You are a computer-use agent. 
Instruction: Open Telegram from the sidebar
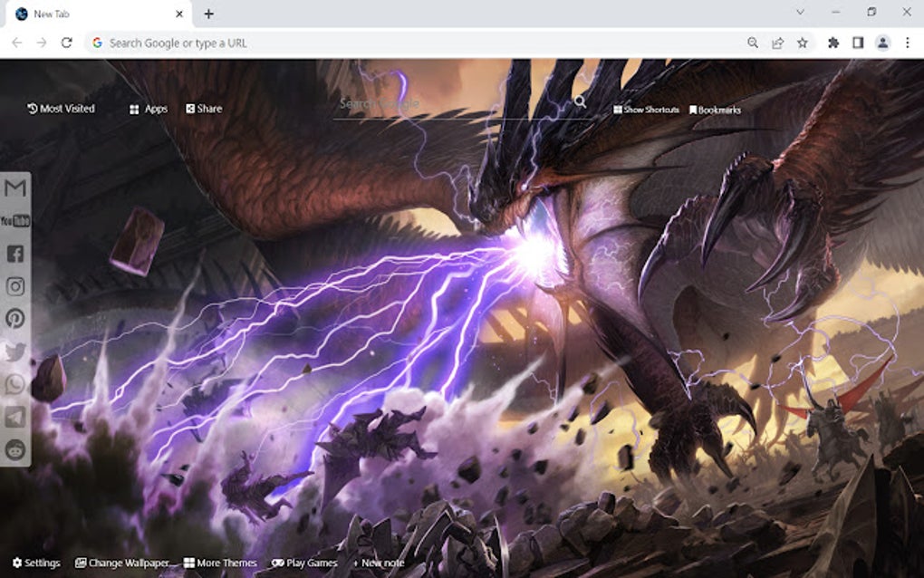pyautogui.click(x=13, y=417)
